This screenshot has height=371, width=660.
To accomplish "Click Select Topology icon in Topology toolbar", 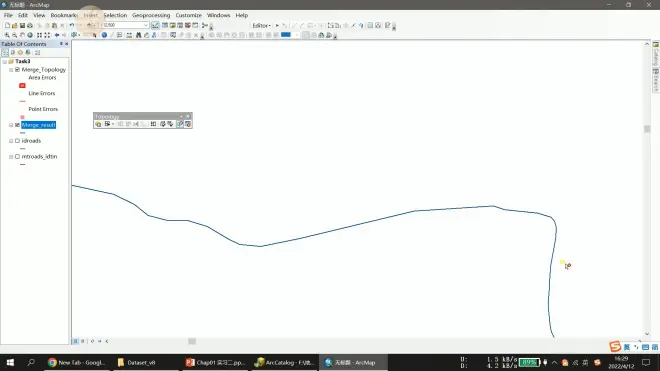I will pos(98,124).
